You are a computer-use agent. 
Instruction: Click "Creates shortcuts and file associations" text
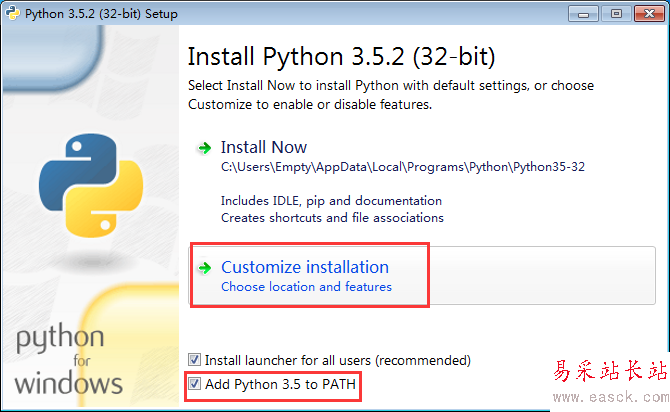(x=332, y=217)
